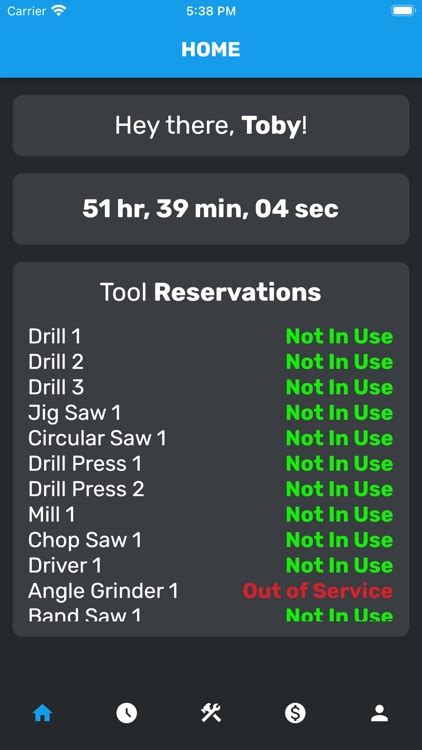422x750 pixels.
Task: Tap Angle Grinder 1 tool name
Action: 103,591
